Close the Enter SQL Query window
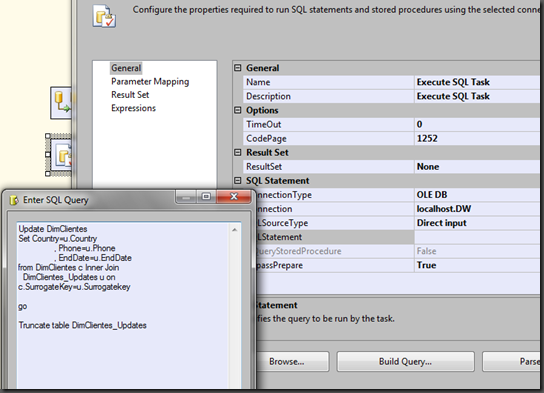Screen dimensions: 544x393 point(234,197)
